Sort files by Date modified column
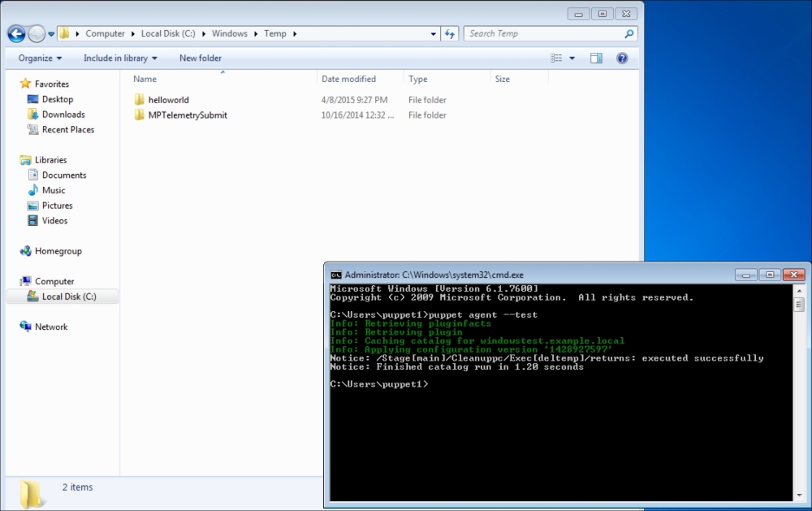The width and height of the screenshot is (812, 511). [x=348, y=79]
